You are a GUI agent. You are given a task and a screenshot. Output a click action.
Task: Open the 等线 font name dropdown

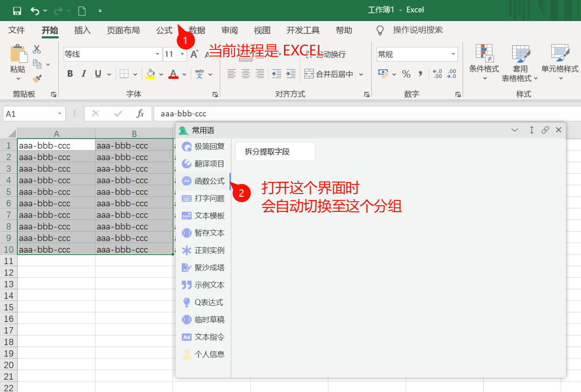pos(158,54)
